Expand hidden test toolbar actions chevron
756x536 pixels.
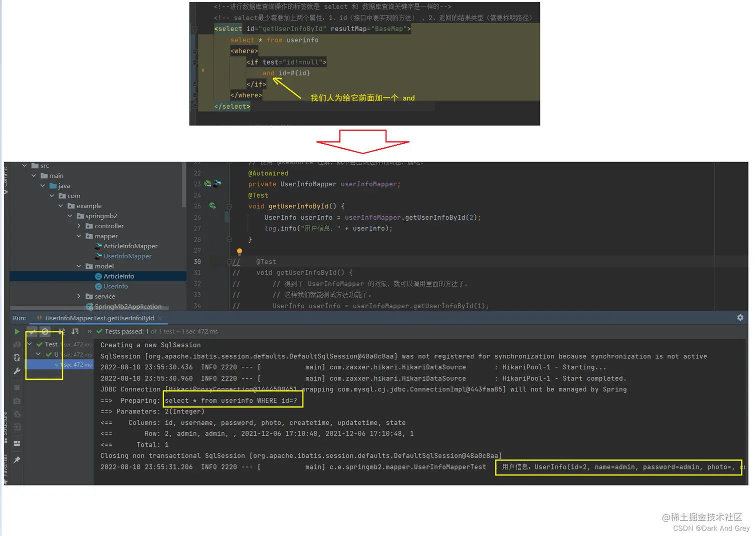coord(89,331)
